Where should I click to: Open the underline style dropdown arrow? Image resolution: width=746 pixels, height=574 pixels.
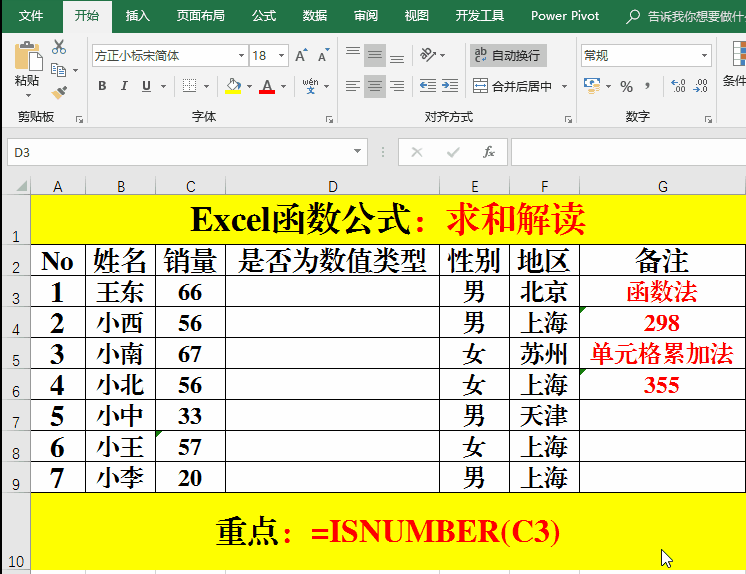[x=164, y=87]
